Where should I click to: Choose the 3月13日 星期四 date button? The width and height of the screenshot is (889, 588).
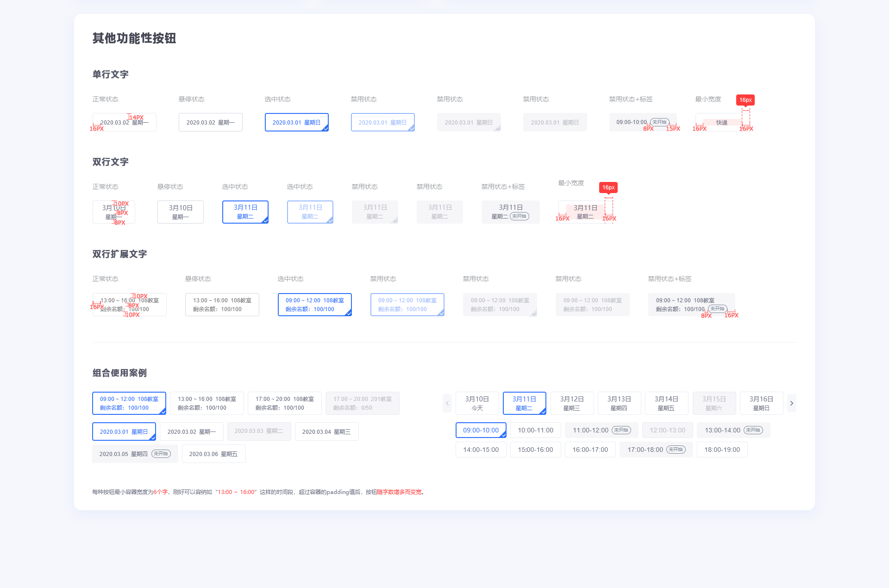[619, 403]
